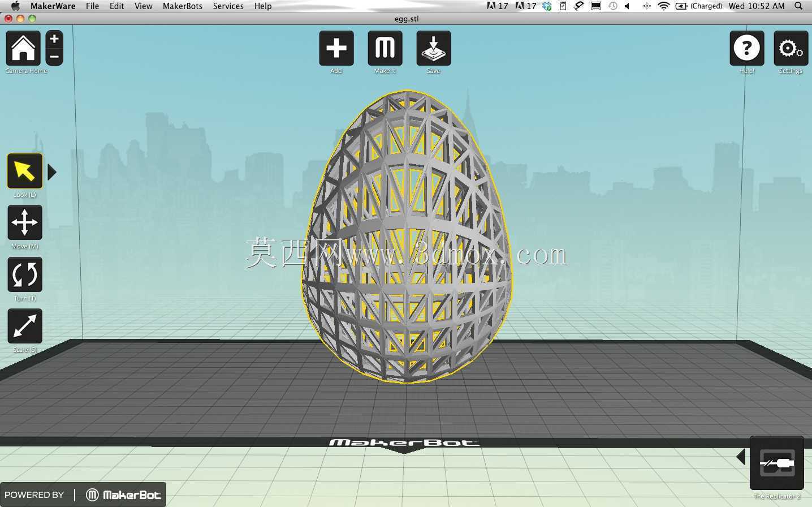Click the Add model icon
The width and height of the screenshot is (812, 507).
(336, 48)
